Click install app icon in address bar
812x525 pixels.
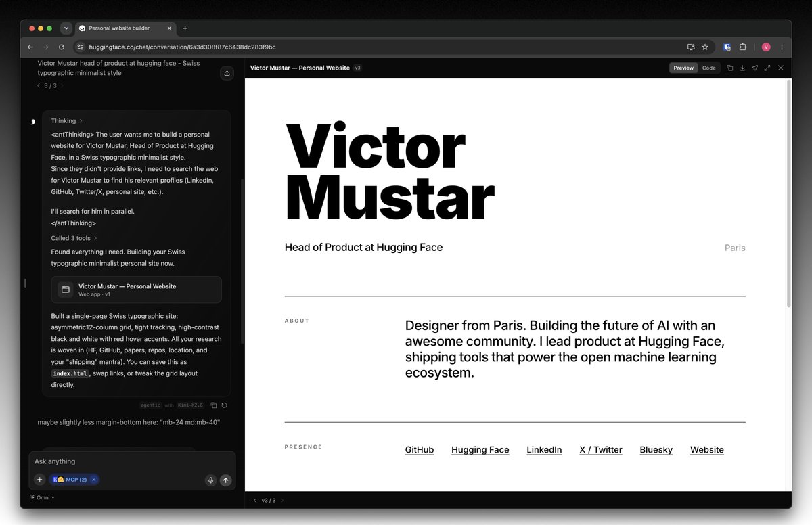691,47
